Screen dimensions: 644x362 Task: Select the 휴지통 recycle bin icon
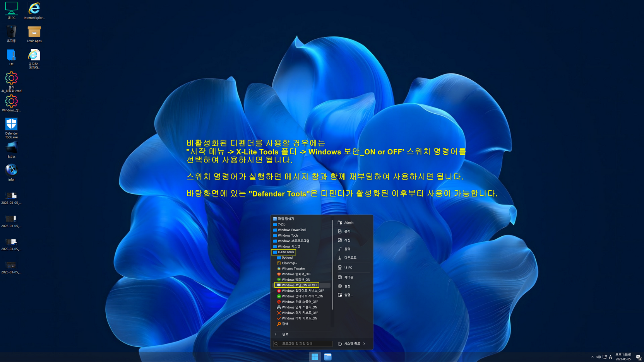pos(11,34)
